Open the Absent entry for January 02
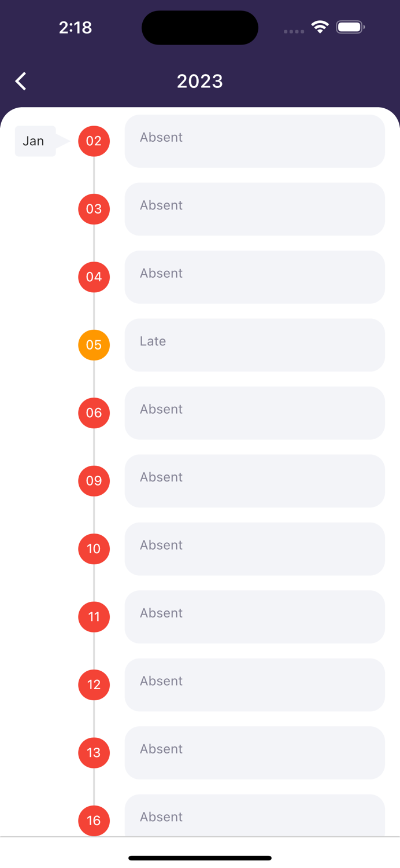Screen dimensions: 400x868 click(254, 141)
